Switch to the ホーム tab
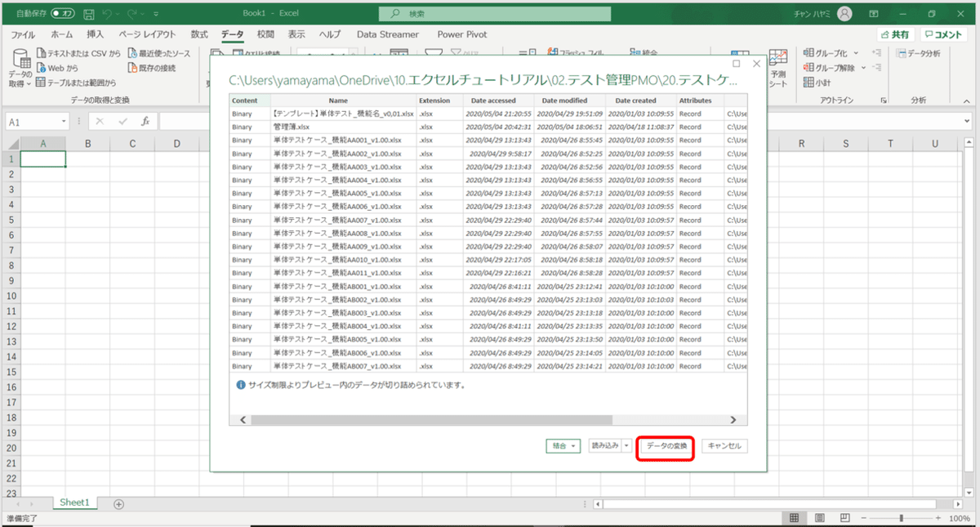Screen dimensions: 980x527 coord(62,34)
